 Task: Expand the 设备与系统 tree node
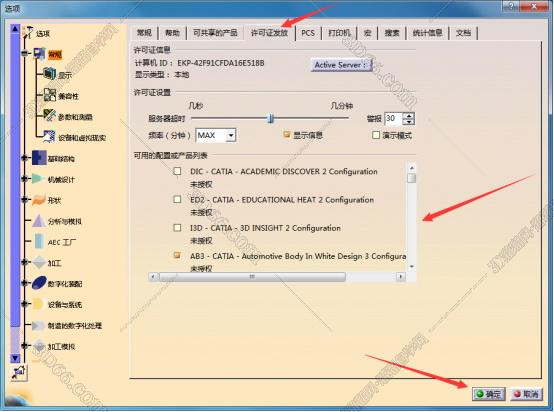[x=24, y=304]
